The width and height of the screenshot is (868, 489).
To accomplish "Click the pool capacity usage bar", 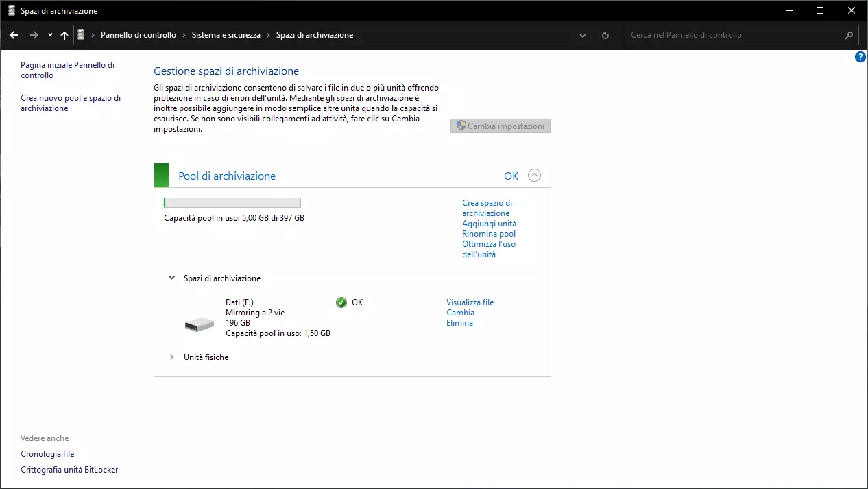I will click(232, 202).
